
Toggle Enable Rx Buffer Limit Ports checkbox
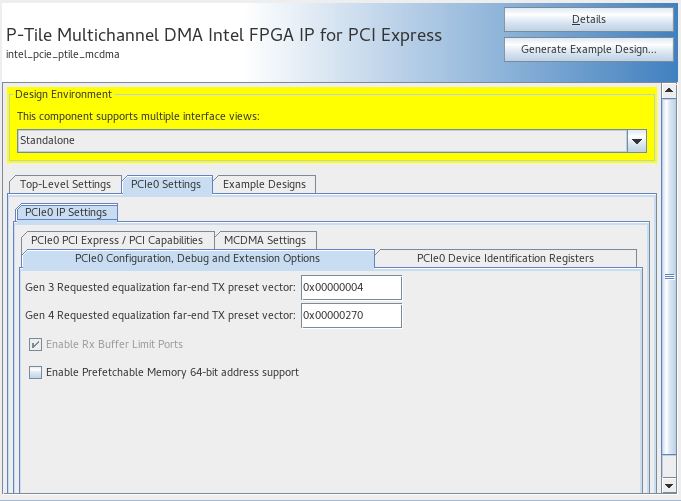click(x=36, y=345)
